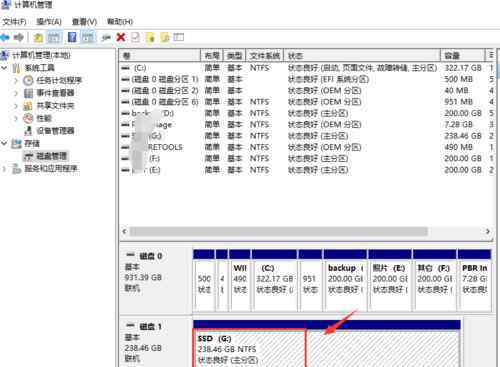Select the PBR Image partition block
The width and height of the screenshot is (500, 367).
click(475, 281)
